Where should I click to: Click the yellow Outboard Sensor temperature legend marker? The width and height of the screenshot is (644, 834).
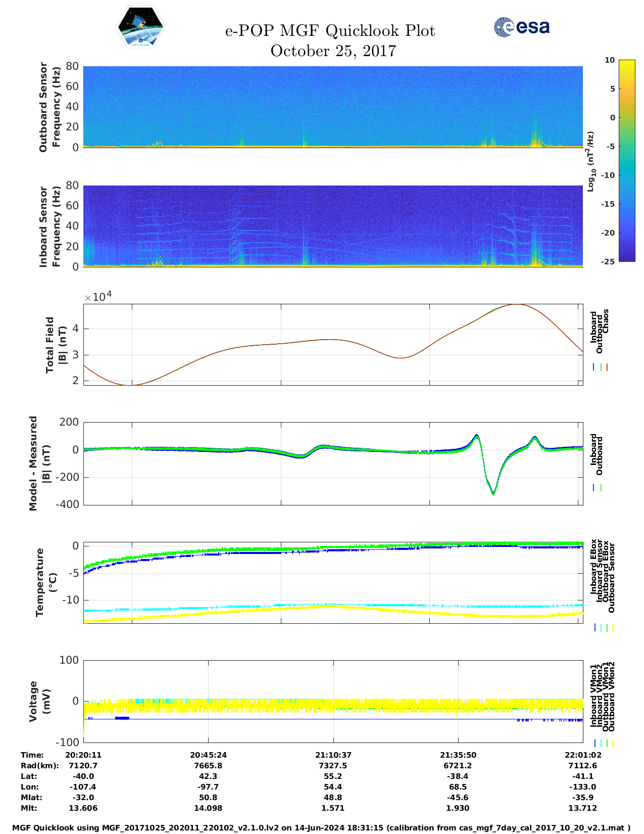click(x=613, y=628)
